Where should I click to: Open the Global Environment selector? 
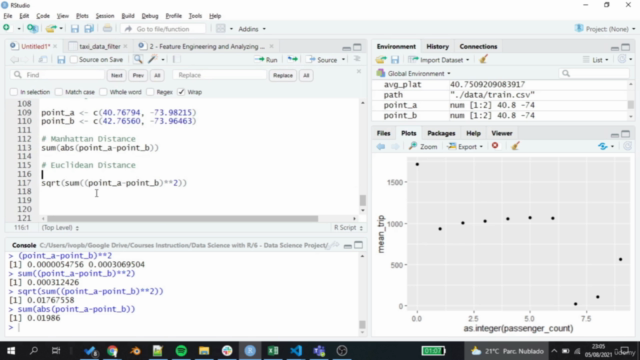coord(414,73)
